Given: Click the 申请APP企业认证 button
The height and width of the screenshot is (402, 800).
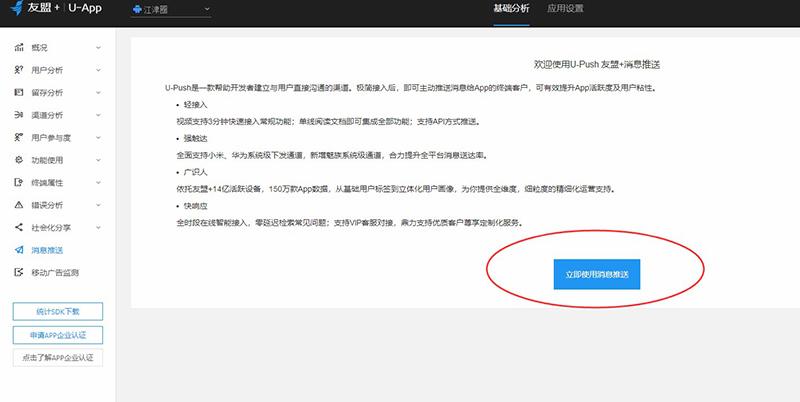Looking at the screenshot, I should click(x=58, y=335).
